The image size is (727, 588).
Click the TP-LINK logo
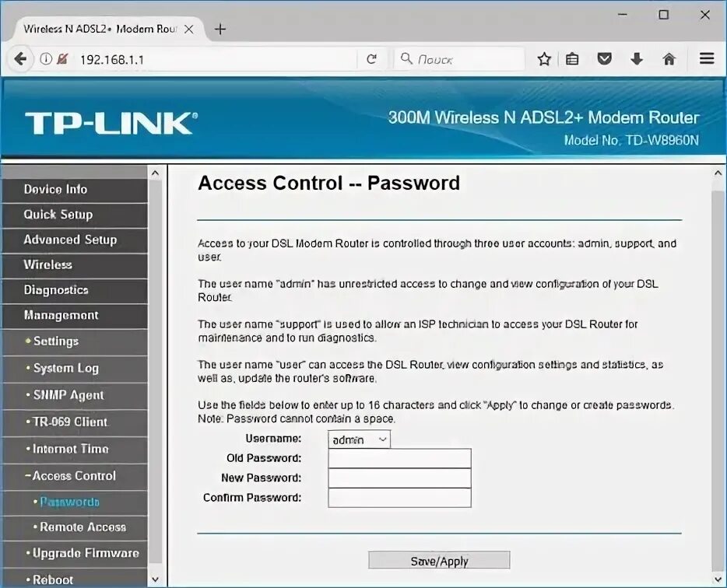111,123
